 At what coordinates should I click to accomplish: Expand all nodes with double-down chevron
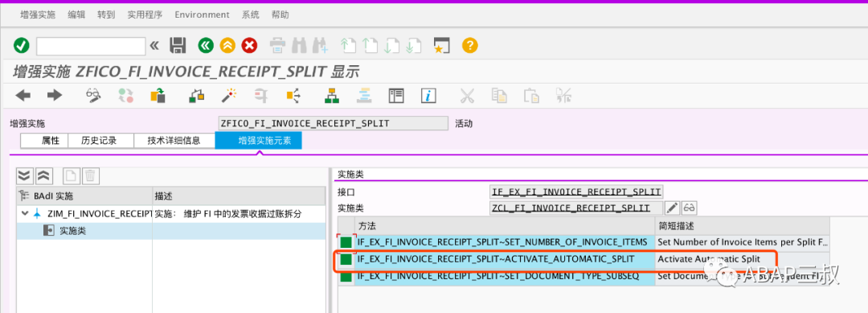(24, 177)
